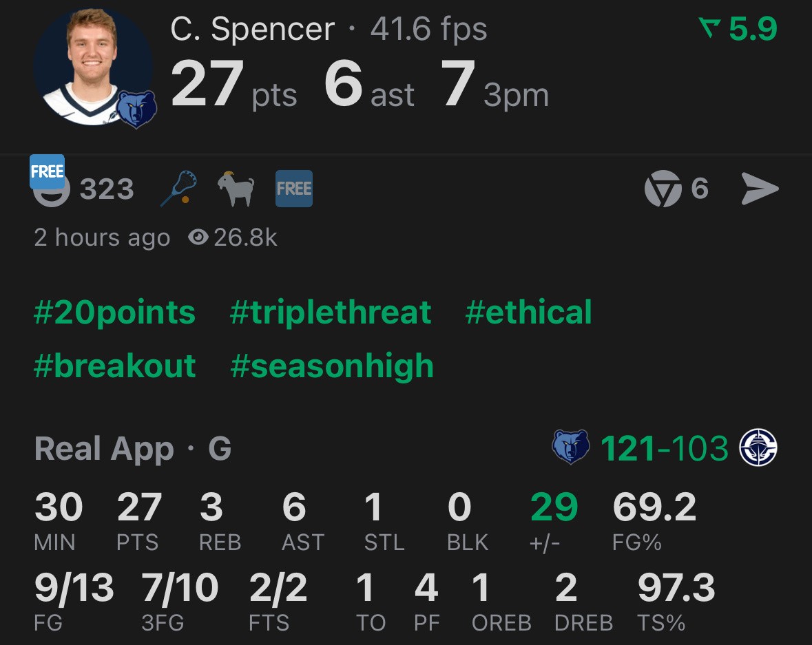Tap the Grizzlies badge on player photo
812x645 pixels.
tap(136, 109)
